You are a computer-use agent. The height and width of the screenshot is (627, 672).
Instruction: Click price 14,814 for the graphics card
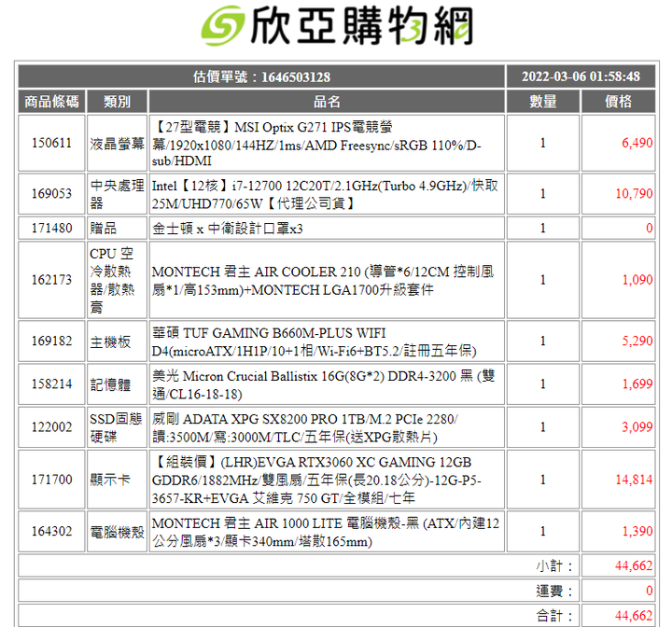[x=634, y=480]
